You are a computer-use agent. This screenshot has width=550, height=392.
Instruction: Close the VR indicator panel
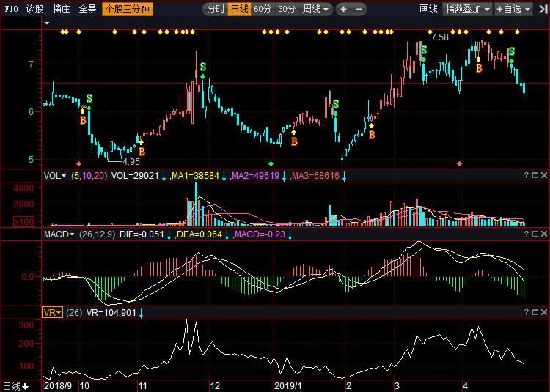click(x=543, y=312)
